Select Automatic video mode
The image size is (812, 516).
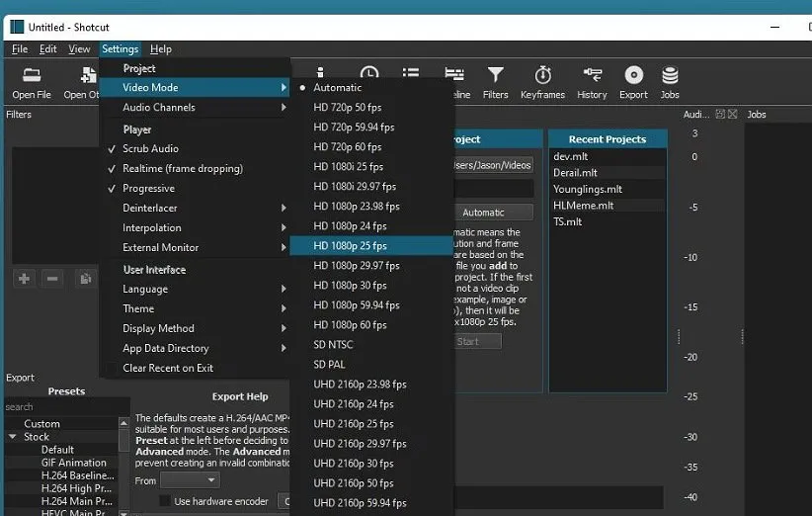point(371,88)
